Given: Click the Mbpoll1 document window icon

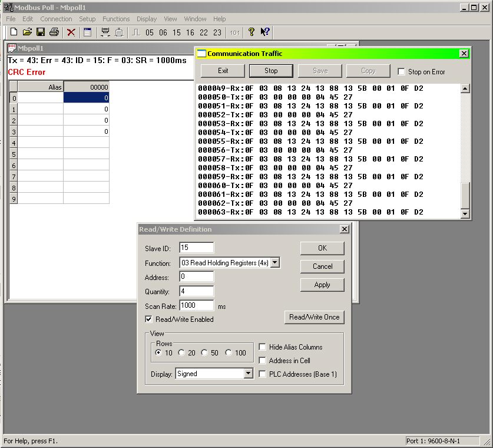Looking at the screenshot, I should [x=12, y=48].
